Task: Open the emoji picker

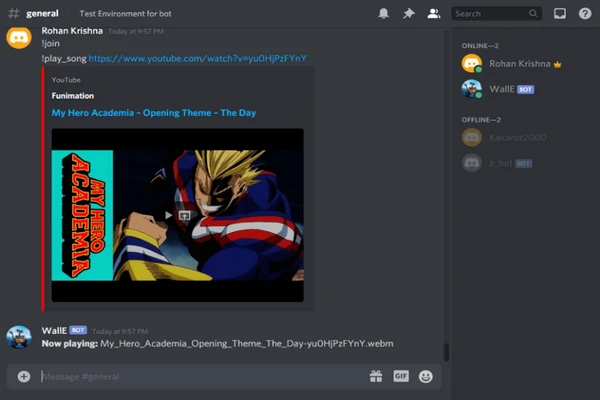Action: tap(426, 376)
